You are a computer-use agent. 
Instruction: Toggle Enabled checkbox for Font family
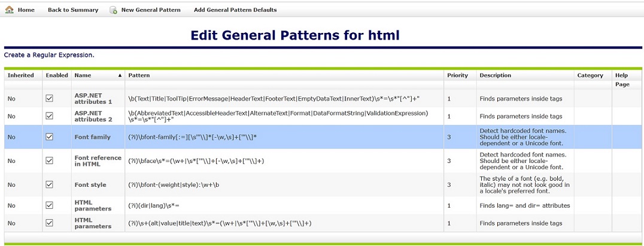coord(50,137)
